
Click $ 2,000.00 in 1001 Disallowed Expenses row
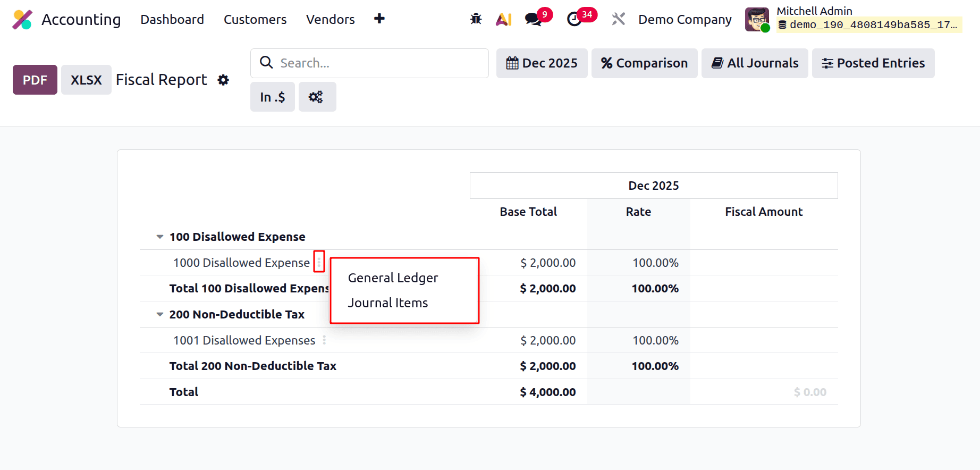[x=548, y=340]
